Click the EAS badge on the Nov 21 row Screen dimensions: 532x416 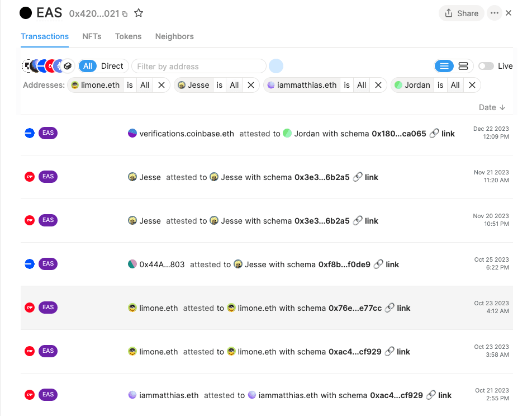click(48, 177)
